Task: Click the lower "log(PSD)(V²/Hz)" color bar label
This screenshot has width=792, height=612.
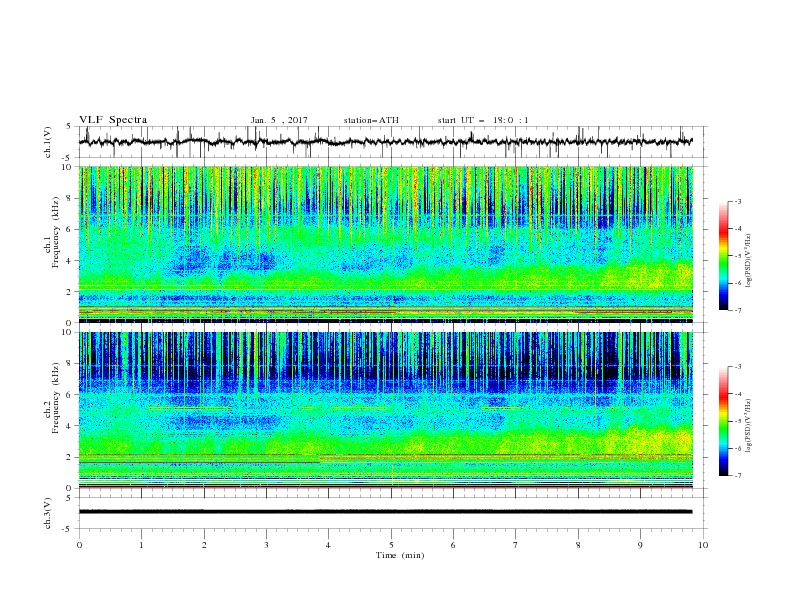Action: point(748,426)
